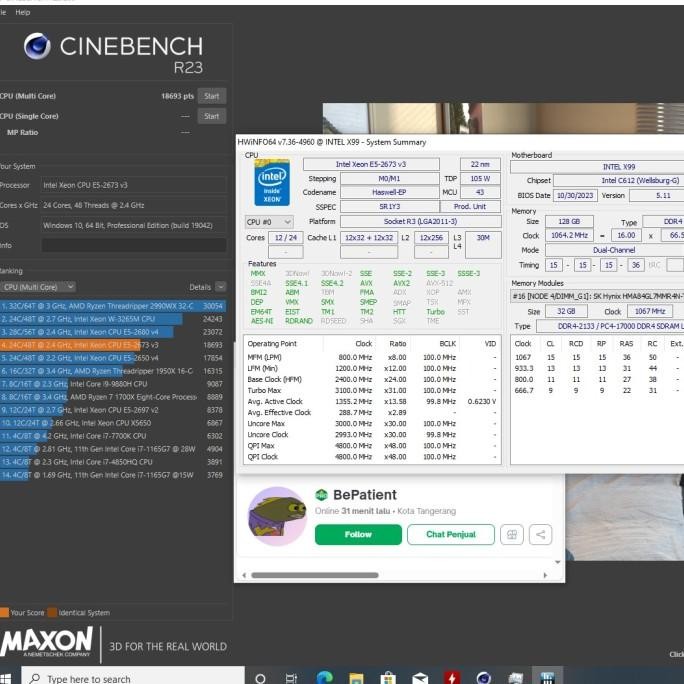
Task: Click the Details label in Ranking
Action: click(200, 287)
